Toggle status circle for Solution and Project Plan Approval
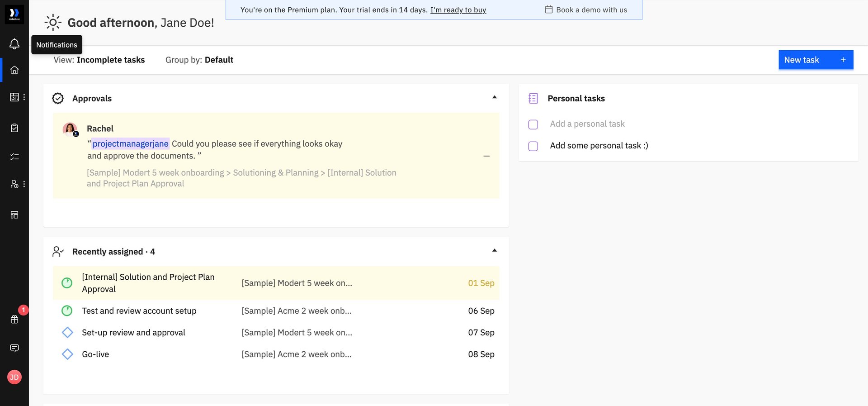 pos(67,283)
